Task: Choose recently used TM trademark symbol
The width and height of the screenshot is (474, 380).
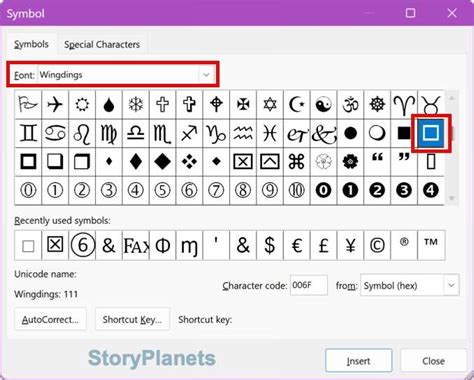Action: click(431, 246)
